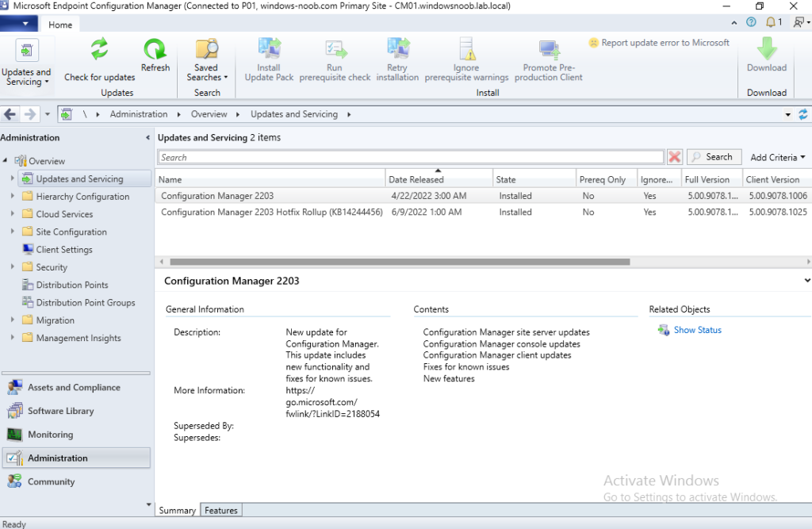This screenshot has height=529, width=812.
Task: Select Configuration Manager 2203 row
Action: tap(483, 196)
